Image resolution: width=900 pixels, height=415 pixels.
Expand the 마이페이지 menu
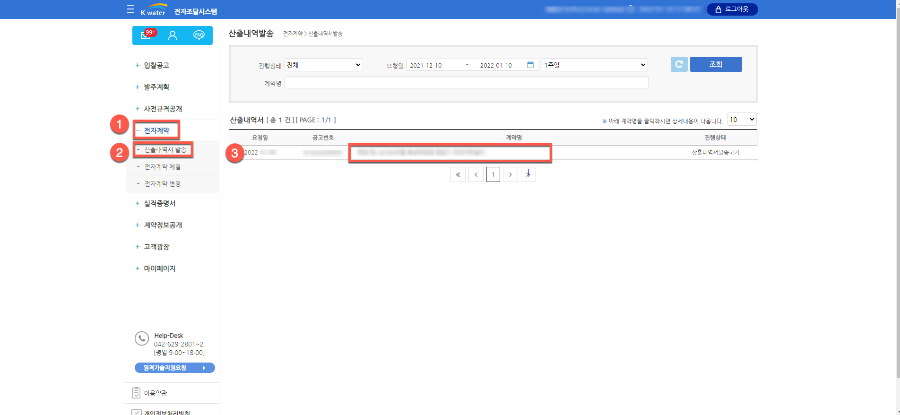point(160,268)
